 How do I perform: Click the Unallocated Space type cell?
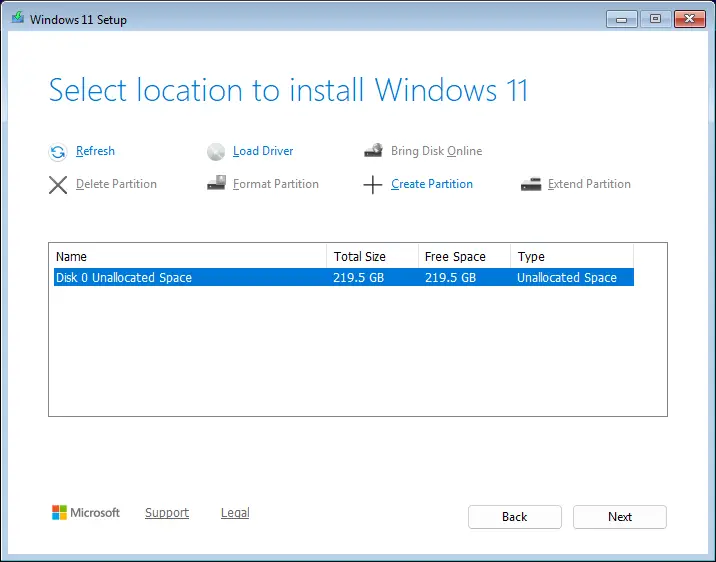[567, 278]
